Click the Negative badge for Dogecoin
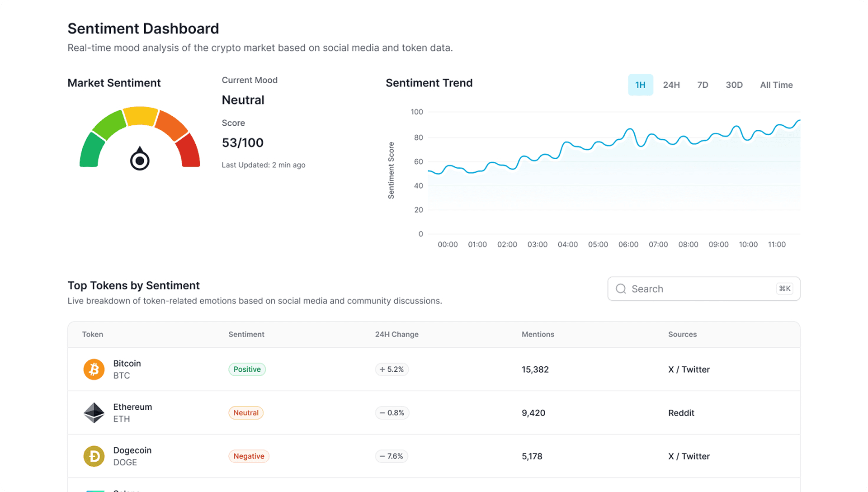 pyautogui.click(x=249, y=456)
